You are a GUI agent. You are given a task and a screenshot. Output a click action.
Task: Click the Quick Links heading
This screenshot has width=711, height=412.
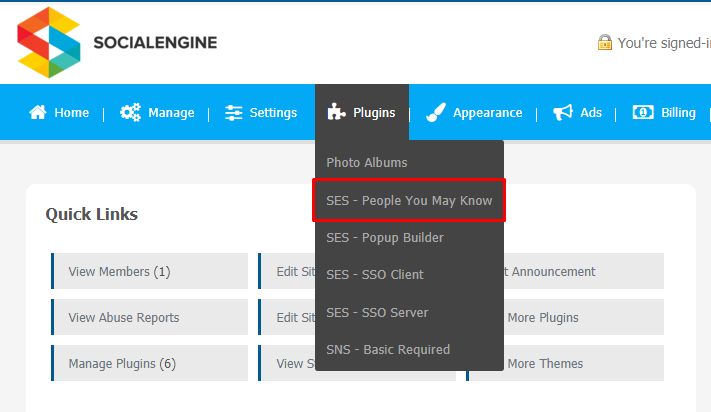(x=92, y=214)
